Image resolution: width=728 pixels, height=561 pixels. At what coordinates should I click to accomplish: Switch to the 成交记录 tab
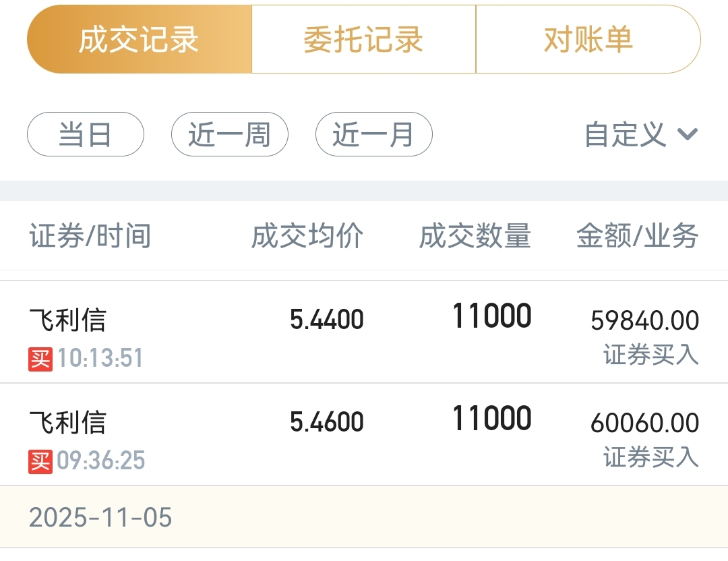[139, 40]
